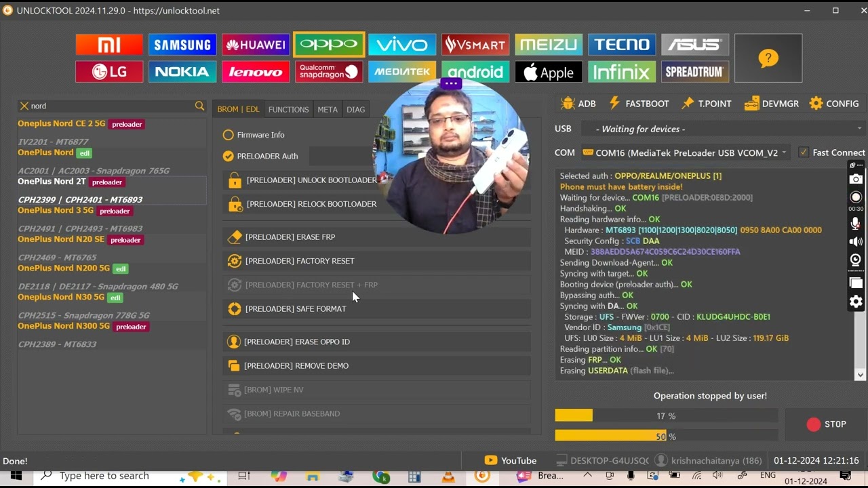Select the LG brand logo
868x488 pixels.
109,71
